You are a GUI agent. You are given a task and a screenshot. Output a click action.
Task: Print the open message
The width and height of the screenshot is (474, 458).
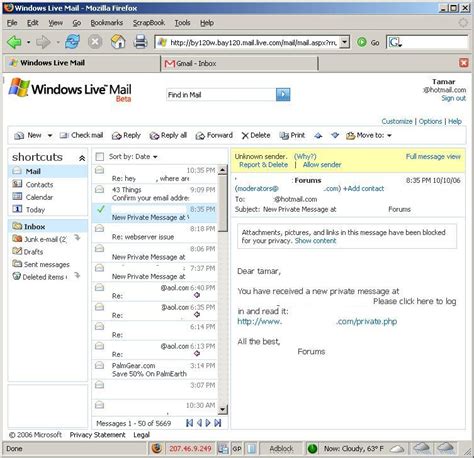coord(292,135)
